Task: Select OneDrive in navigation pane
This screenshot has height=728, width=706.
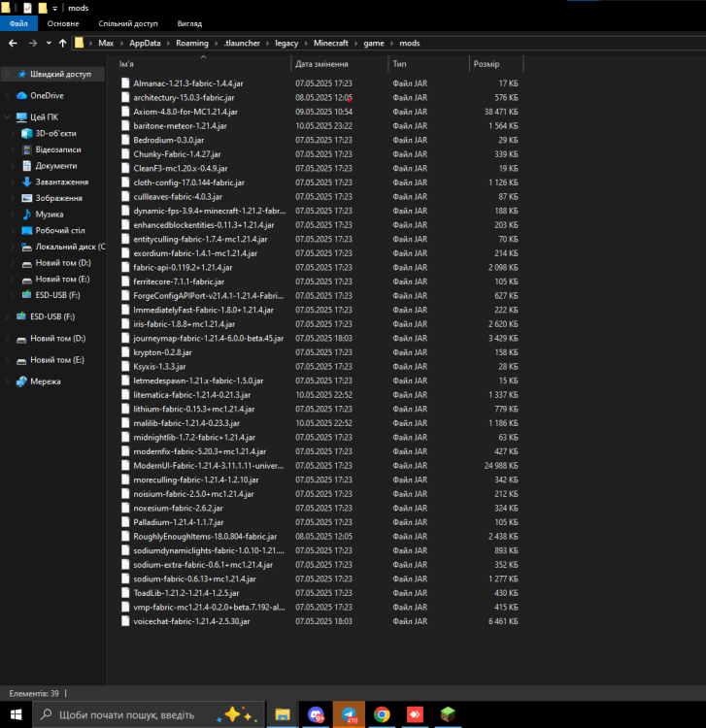Action: (x=47, y=96)
